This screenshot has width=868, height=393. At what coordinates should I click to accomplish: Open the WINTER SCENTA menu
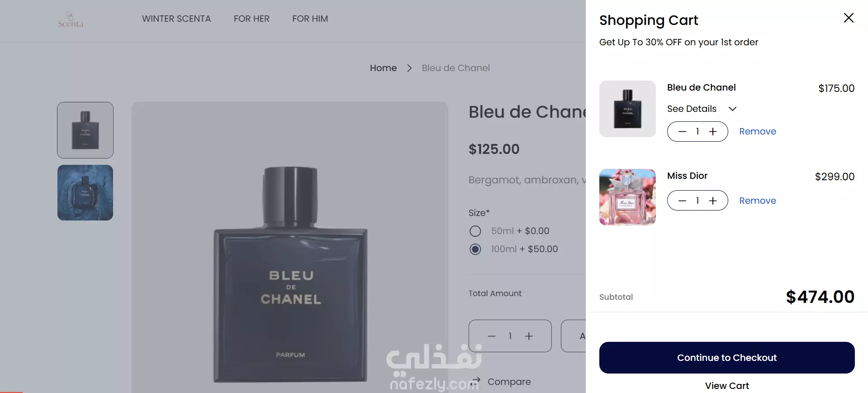[176, 19]
